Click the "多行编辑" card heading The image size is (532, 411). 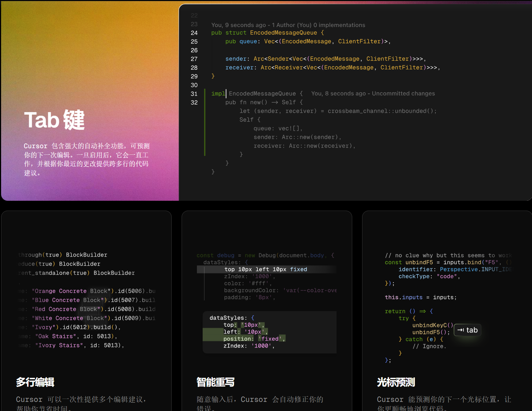pyautogui.click(x=35, y=382)
